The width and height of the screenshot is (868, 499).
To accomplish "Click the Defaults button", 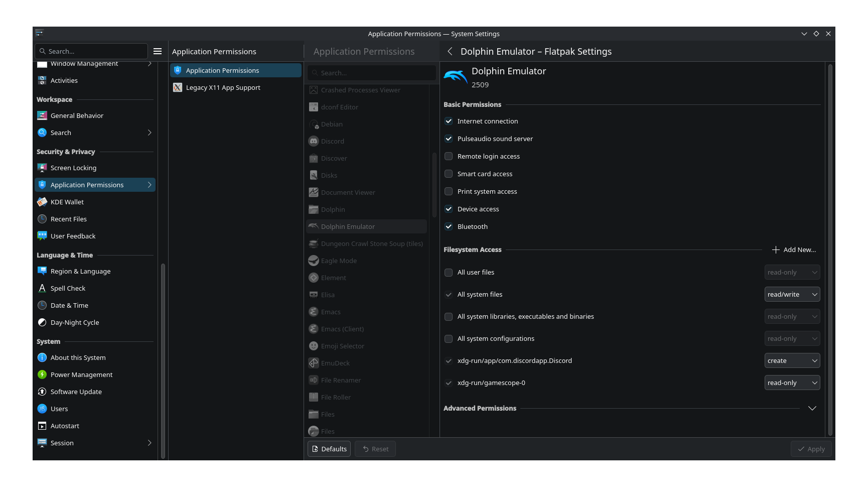I will point(329,449).
